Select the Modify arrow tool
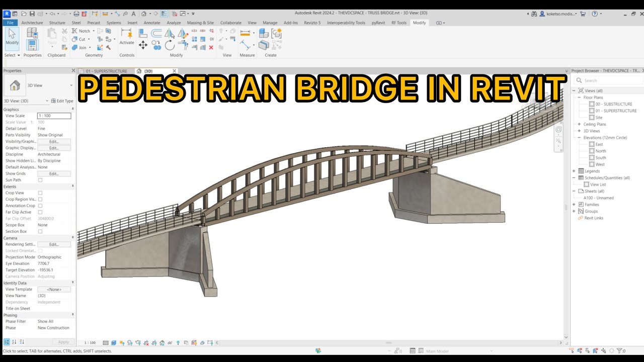644x362 pixels. 12,39
